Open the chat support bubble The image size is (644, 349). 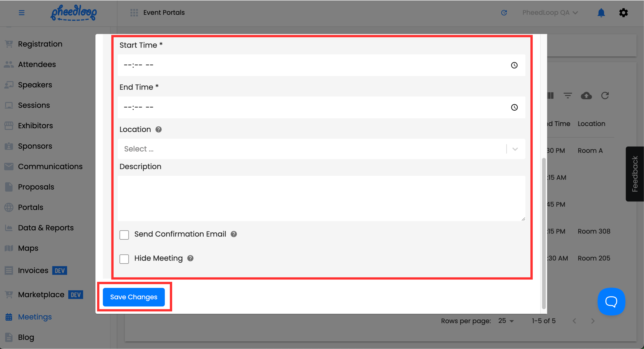point(611,301)
